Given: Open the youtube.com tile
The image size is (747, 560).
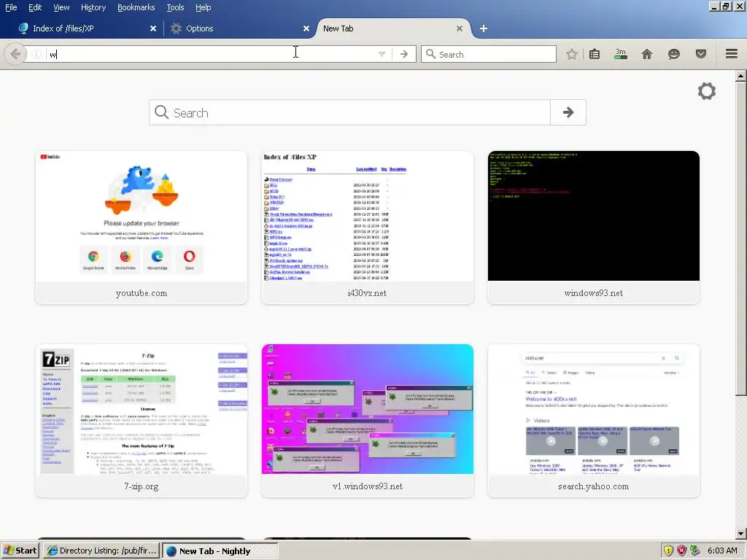Looking at the screenshot, I should point(142,227).
